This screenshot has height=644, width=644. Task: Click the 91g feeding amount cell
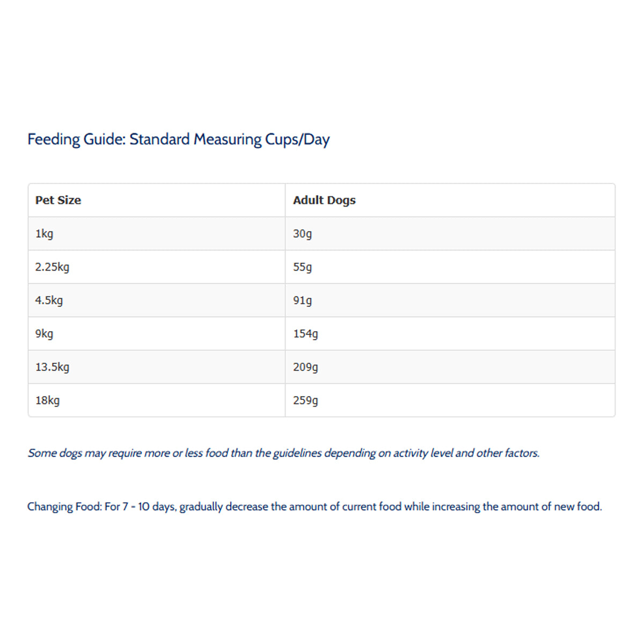tap(302, 300)
